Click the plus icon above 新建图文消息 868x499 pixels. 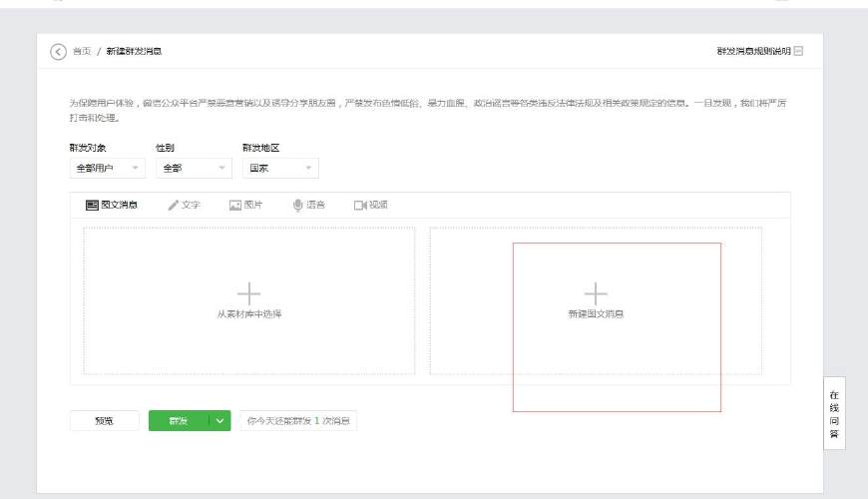pos(596,293)
